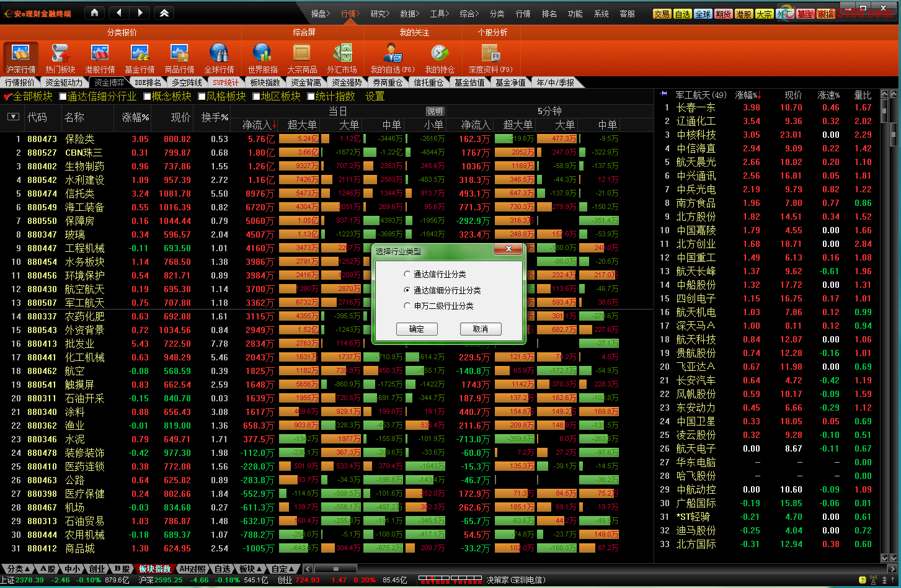Open the 基金行情 fund quotes icon

pyautogui.click(x=140, y=58)
